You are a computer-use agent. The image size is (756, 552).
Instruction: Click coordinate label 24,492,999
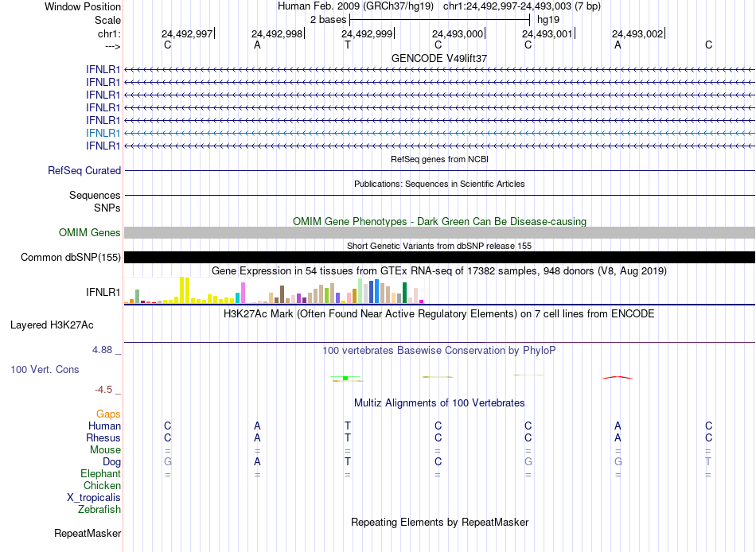[x=367, y=33]
